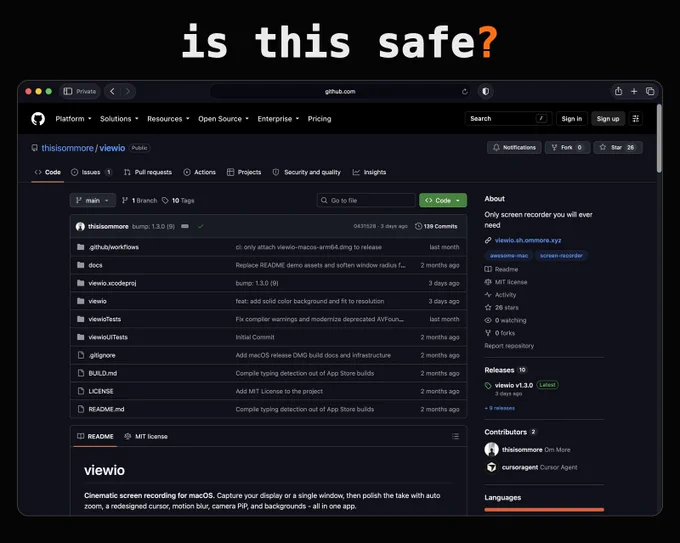Image resolution: width=680 pixels, height=543 pixels.
Task: Switch to the Security and quality tab
Action: point(307,172)
